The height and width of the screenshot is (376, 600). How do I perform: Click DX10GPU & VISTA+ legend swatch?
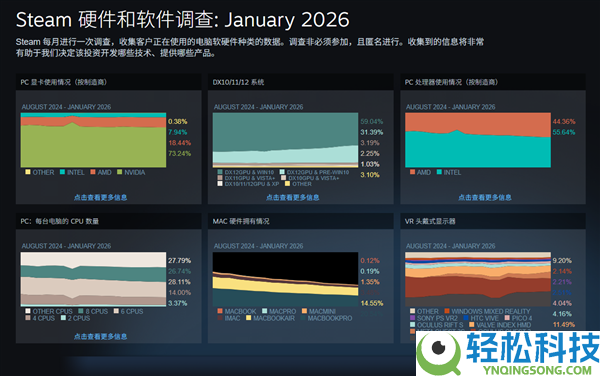coord(284,178)
